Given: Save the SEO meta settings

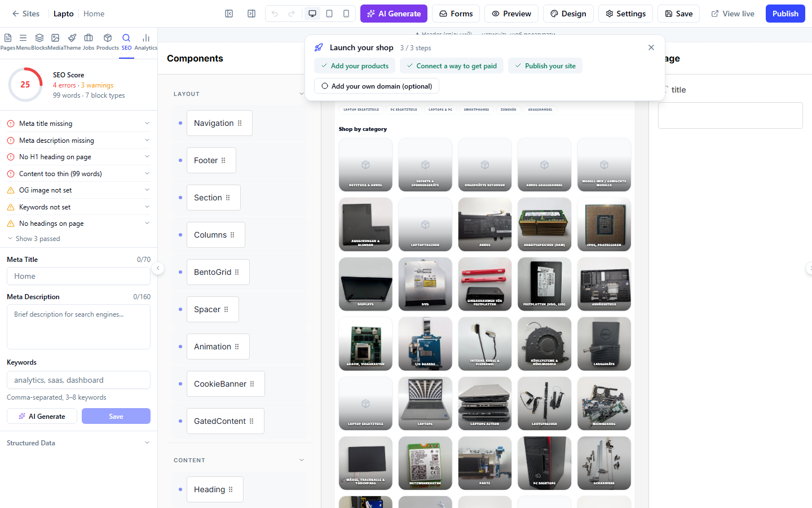Looking at the screenshot, I should tap(116, 416).
